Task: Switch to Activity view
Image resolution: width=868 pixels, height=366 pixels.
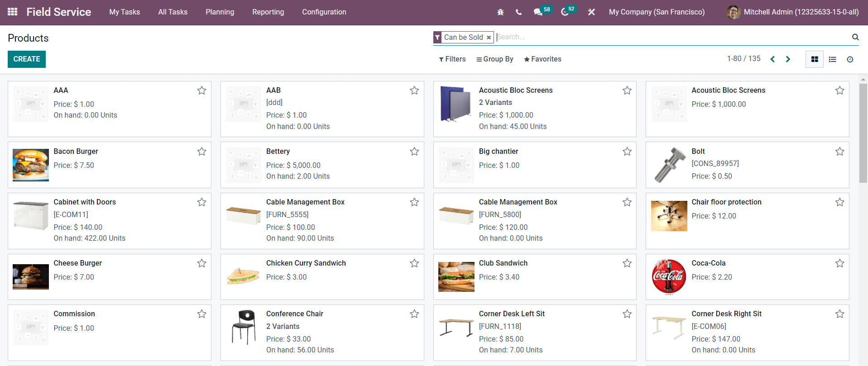Action: coord(850,59)
